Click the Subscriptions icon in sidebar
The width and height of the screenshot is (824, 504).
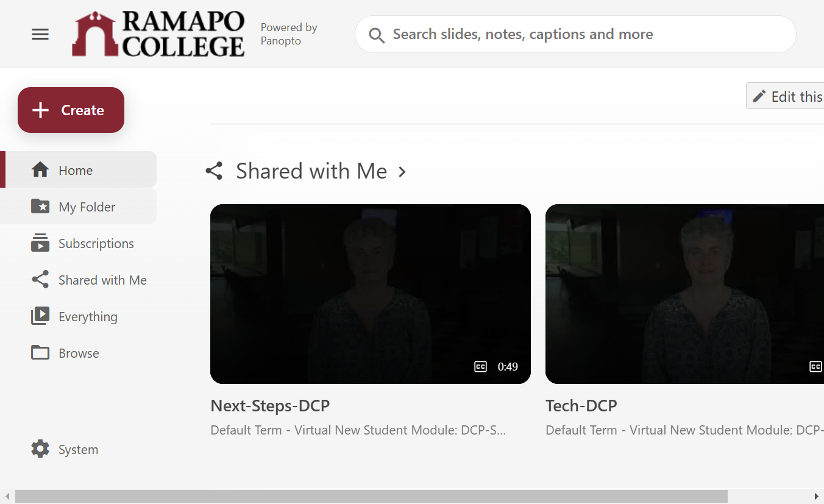tap(40, 243)
